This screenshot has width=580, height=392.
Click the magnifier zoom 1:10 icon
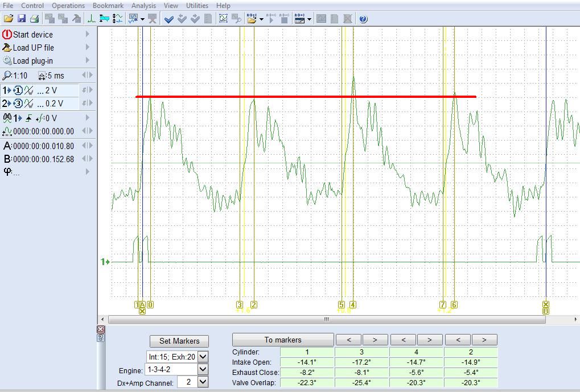[7, 76]
